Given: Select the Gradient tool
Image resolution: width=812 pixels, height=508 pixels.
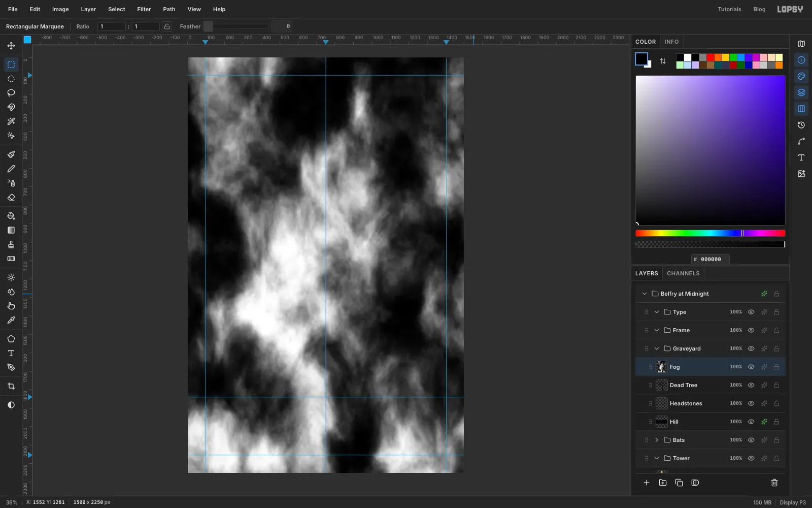Looking at the screenshot, I should click(x=11, y=230).
